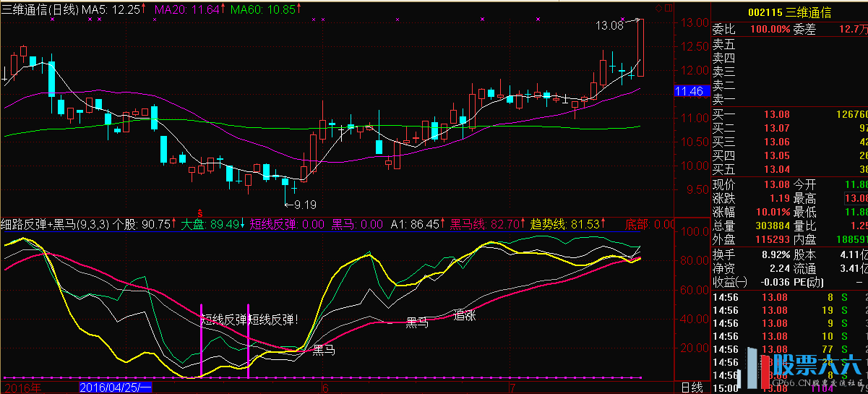Click the small diamond icon at chart top-right

pos(658,8)
